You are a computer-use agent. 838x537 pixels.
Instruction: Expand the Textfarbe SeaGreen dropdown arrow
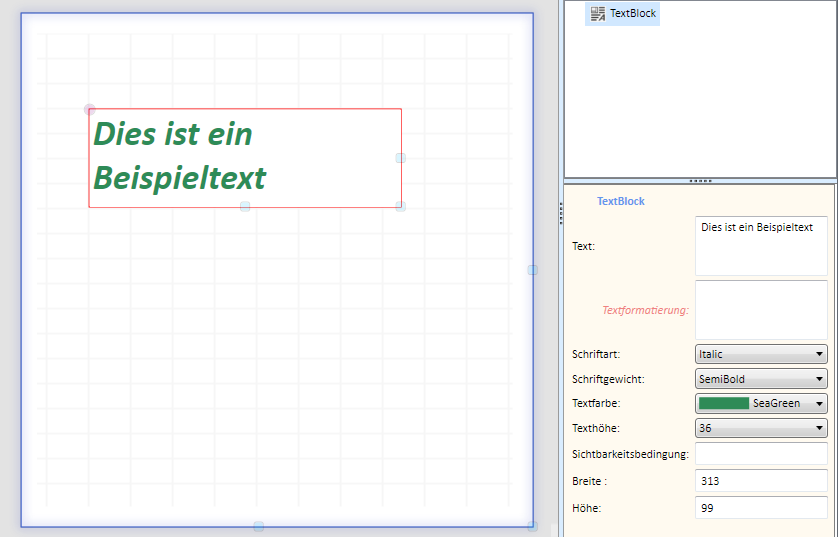819,403
